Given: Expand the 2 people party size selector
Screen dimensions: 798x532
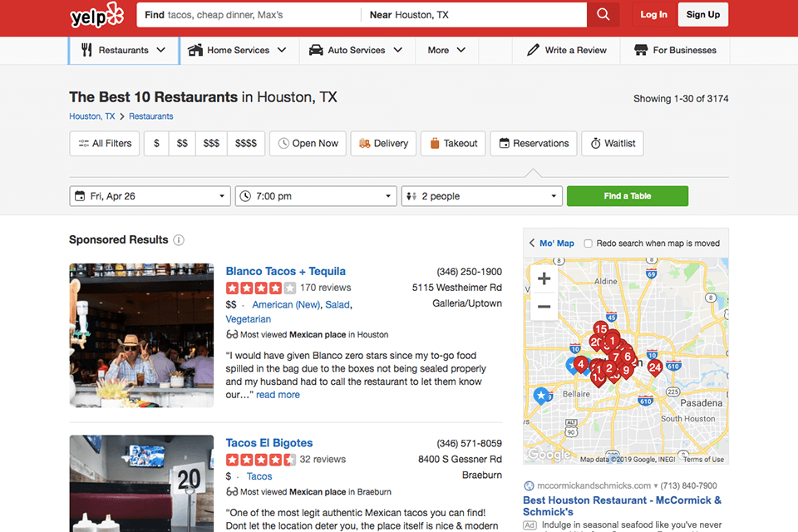Looking at the screenshot, I should pyautogui.click(x=482, y=195).
